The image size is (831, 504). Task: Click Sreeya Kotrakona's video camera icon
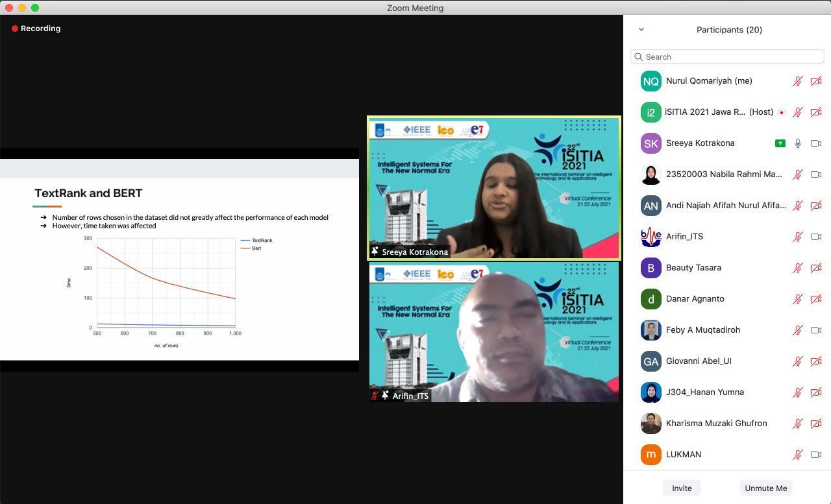pos(816,143)
